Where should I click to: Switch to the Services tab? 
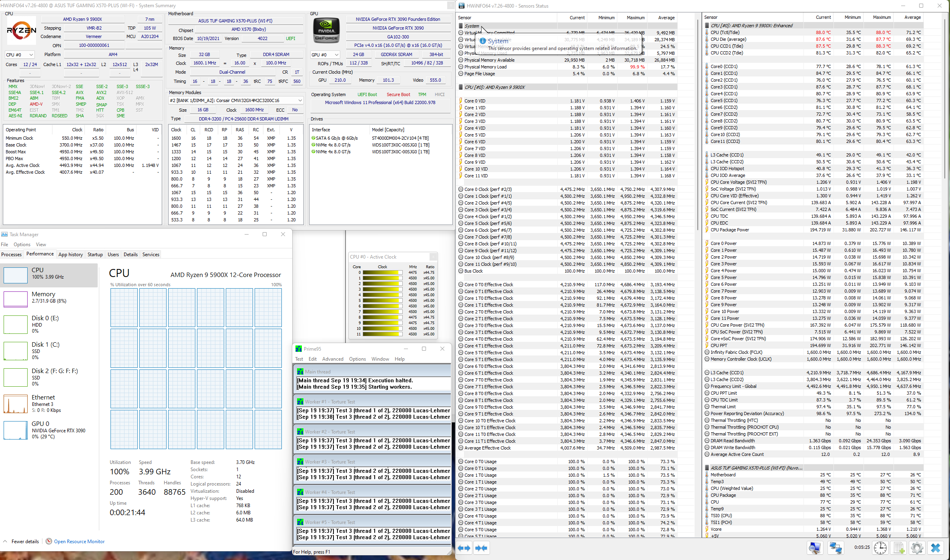[x=151, y=254]
